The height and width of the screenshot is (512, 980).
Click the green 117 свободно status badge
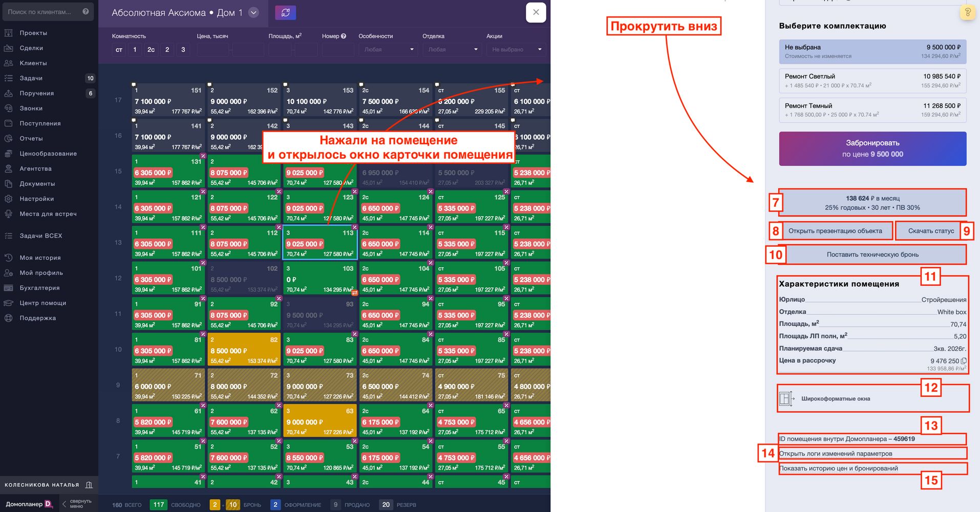coord(159,505)
